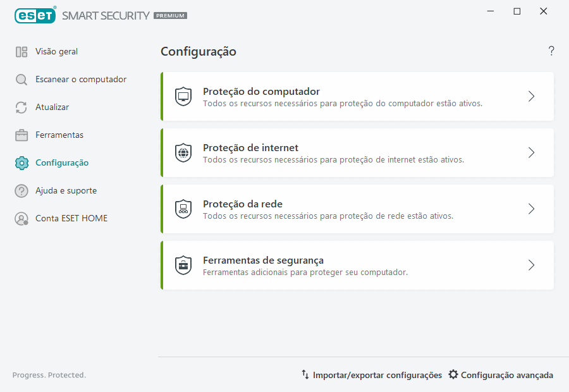The width and height of the screenshot is (569, 392).
Task: Select the Ferramentas toolbox icon
Action: pyautogui.click(x=20, y=135)
